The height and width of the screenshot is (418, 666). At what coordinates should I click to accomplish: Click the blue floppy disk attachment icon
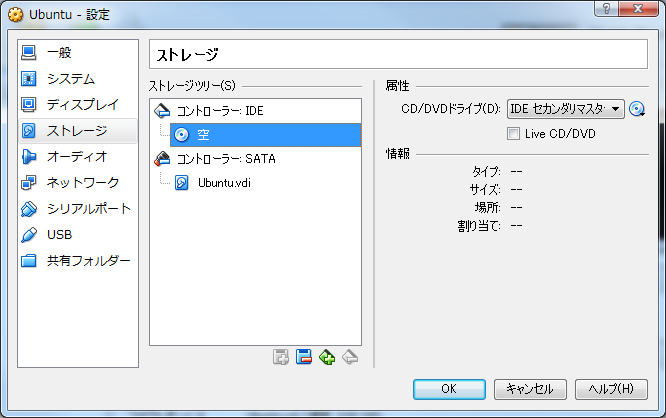[x=304, y=357]
